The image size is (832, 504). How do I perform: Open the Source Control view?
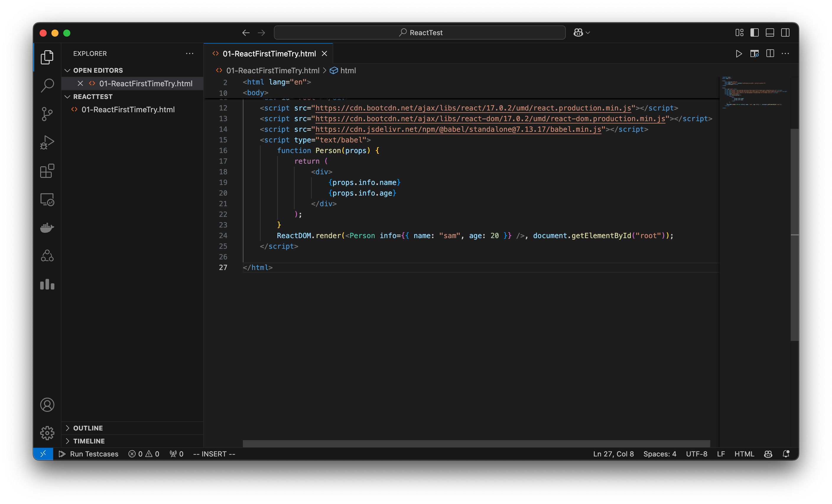pyautogui.click(x=47, y=114)
